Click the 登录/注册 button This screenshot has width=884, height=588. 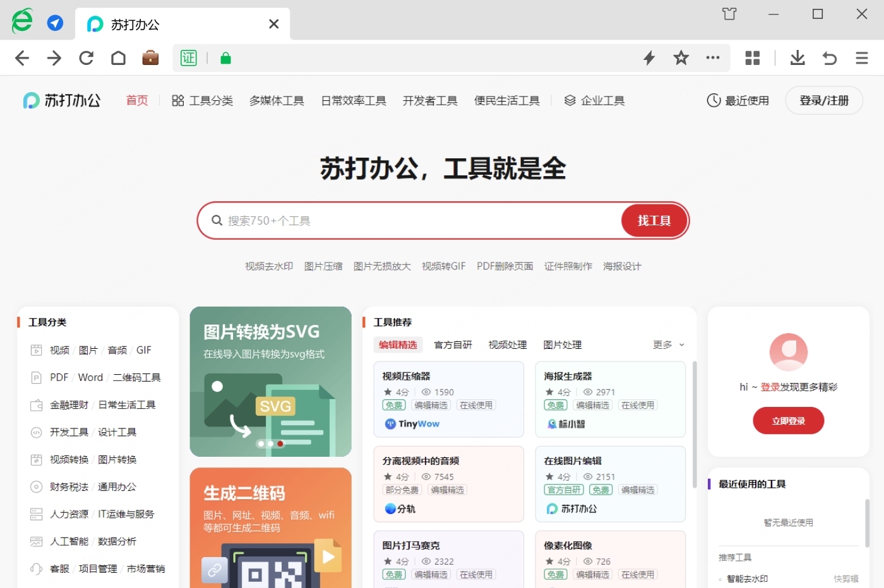[824, 100]
